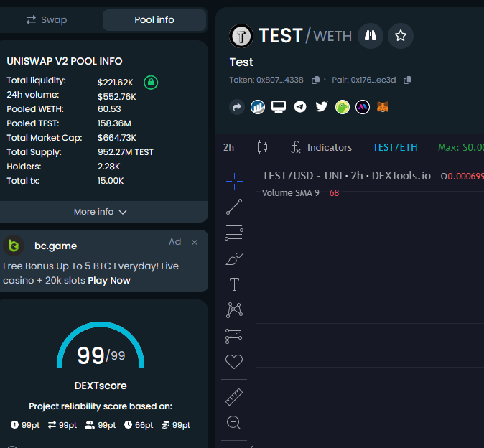Select the ruler measure tool
This screenshot has height=448, width=484.
(234, 397)
